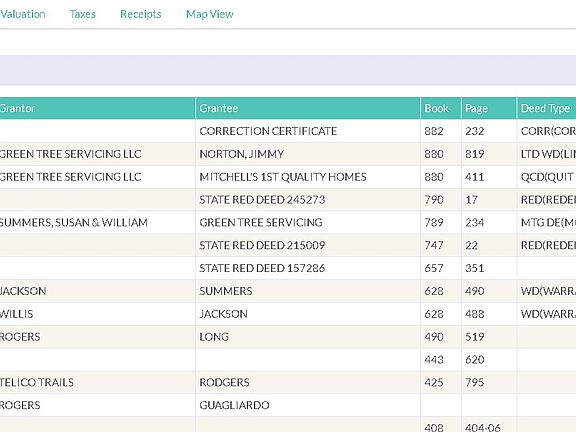Image resolution: width=576 pixels, height=432 pixels.
Task: Click the Grantor column header
Action: pyautogui.click(x=97, y=108)
